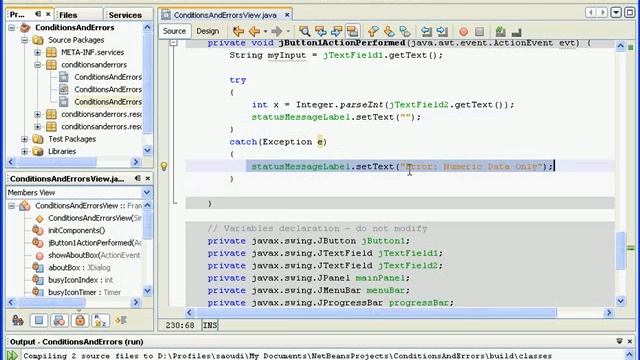
Task: Jump to Next Bookmark icon
Action: [389, 31]
